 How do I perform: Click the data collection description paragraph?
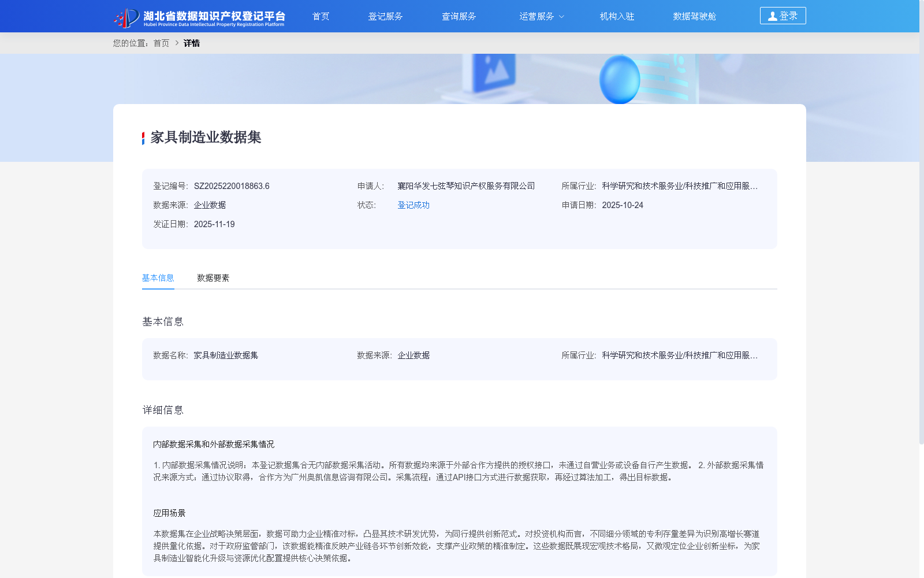click(459, 471)
